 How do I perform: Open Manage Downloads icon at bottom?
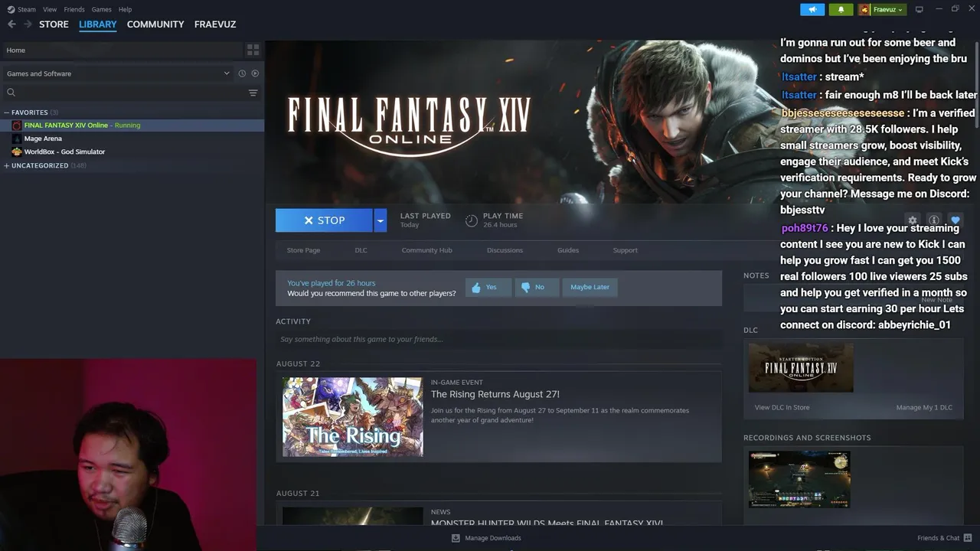pos(456,538)
